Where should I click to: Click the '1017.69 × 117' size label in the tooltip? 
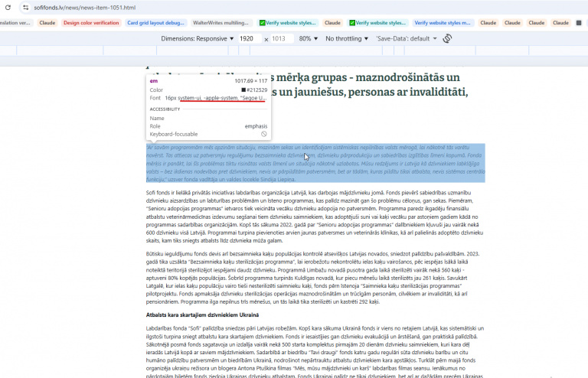pyautogui.click(x=251, y=81)
